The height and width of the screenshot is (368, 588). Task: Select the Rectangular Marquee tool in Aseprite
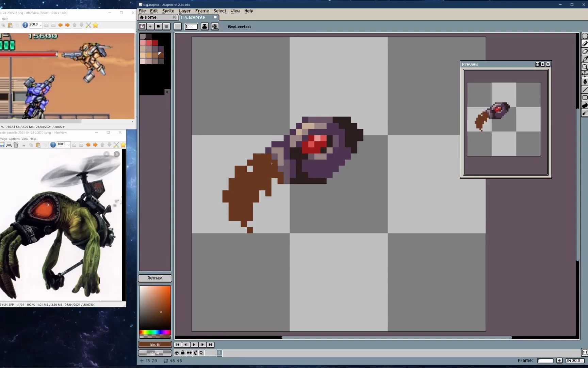point(585,36)
